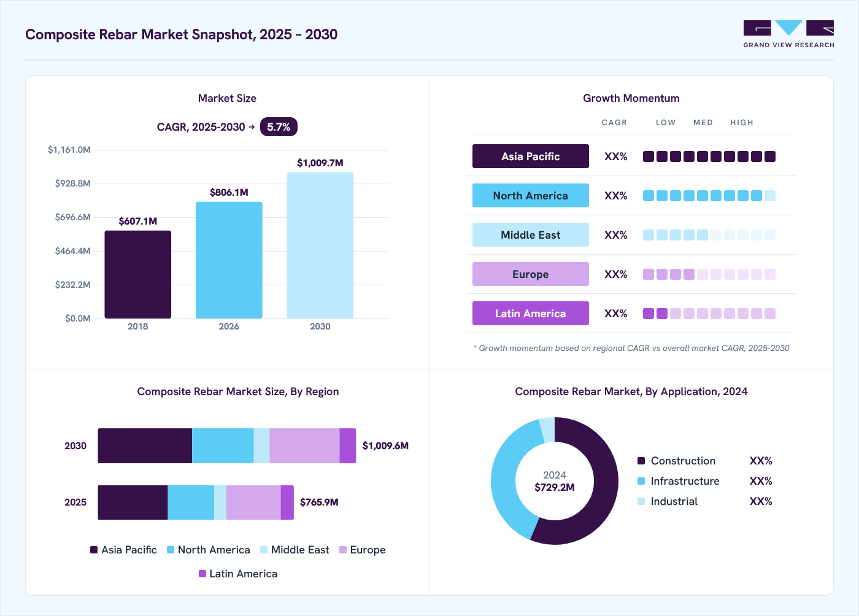Click the XX% value beside Asia Pacific

click(616, 156)
